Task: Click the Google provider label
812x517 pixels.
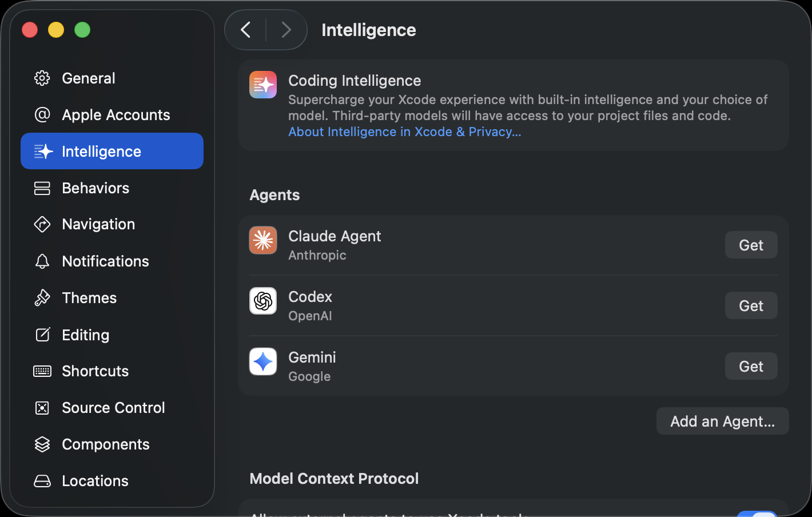Action: [x=309, y=376]
